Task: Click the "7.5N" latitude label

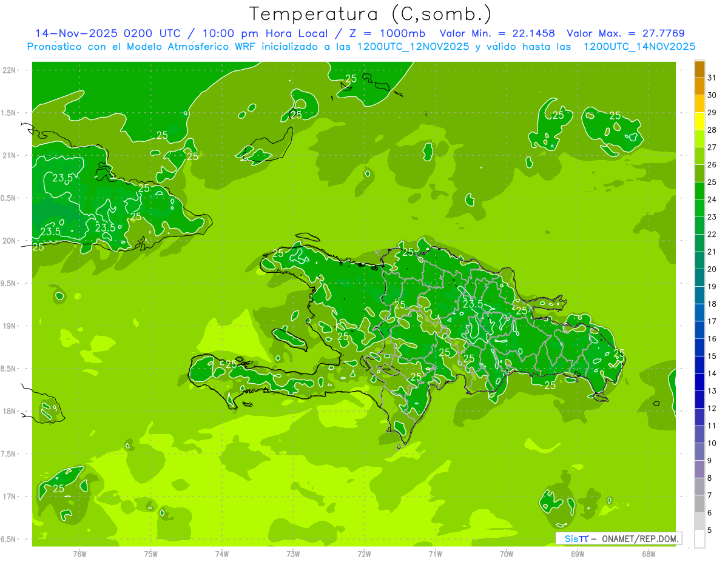Action: [8, 454]
